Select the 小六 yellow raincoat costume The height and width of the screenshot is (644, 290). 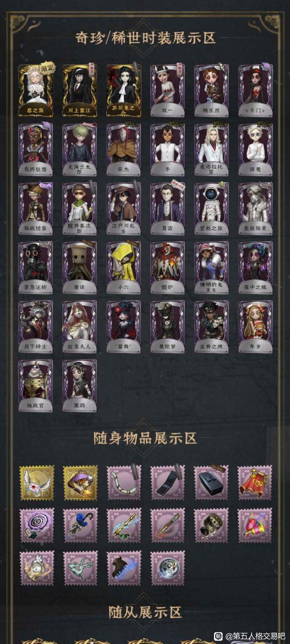coord(124,268)
